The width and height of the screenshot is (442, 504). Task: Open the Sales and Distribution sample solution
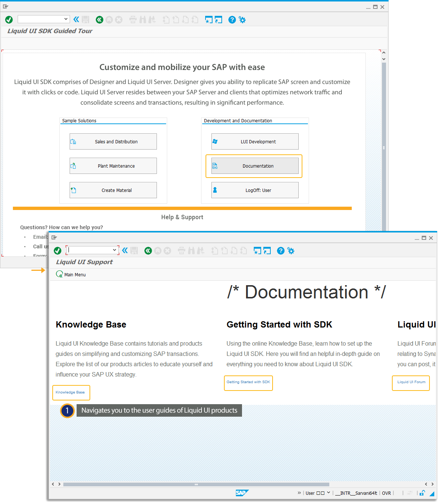coord(113,141)
